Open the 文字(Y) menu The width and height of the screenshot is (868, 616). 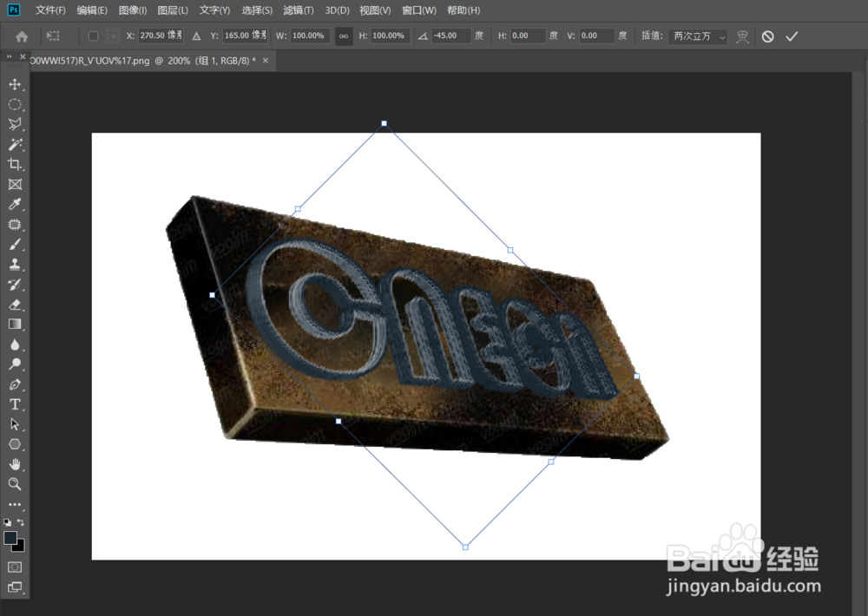coord(214,10)
